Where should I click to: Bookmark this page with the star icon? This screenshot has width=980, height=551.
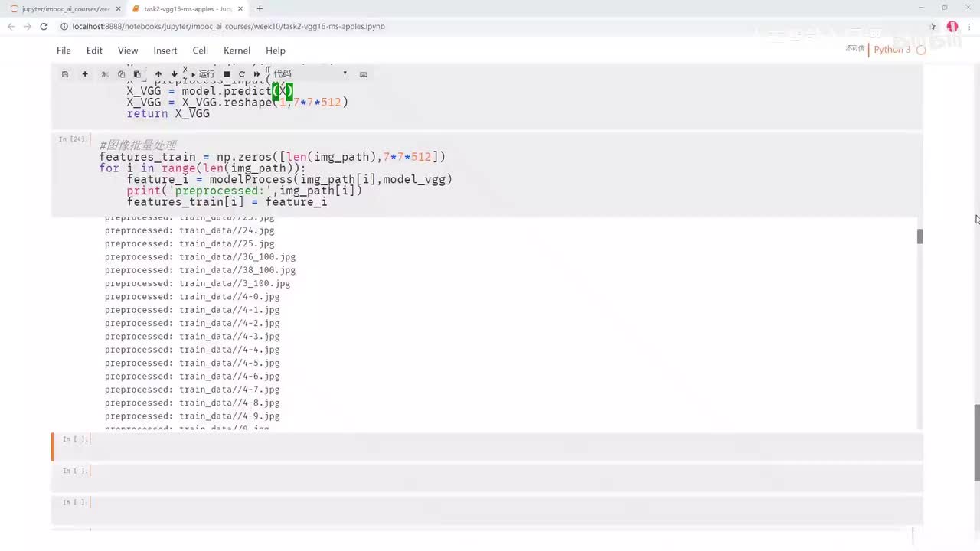click(x=933, y=26)
